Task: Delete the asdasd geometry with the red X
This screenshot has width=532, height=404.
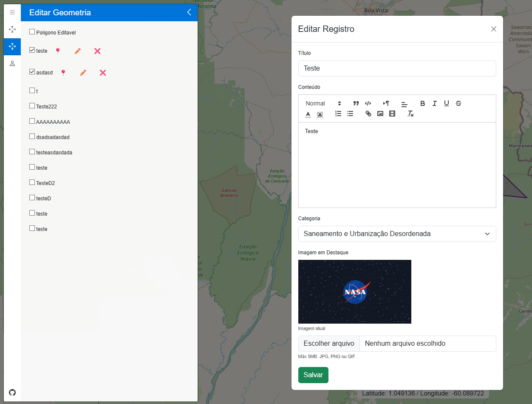Action: [103, 73]
